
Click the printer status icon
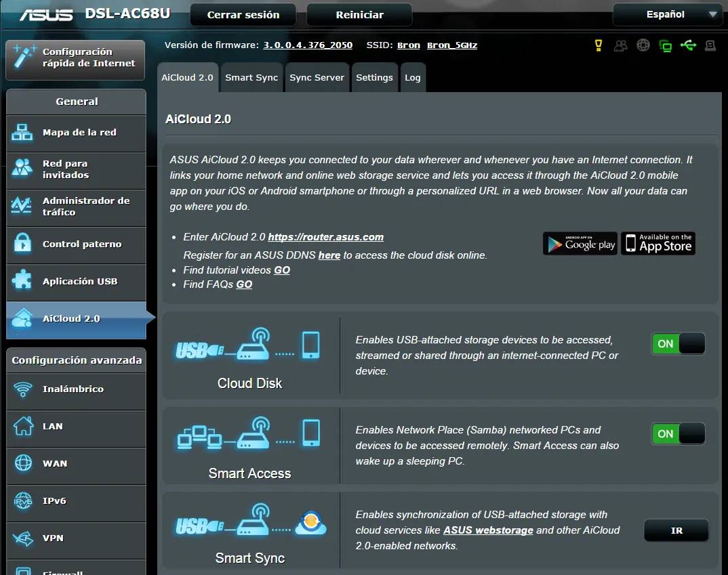(710, 44)
